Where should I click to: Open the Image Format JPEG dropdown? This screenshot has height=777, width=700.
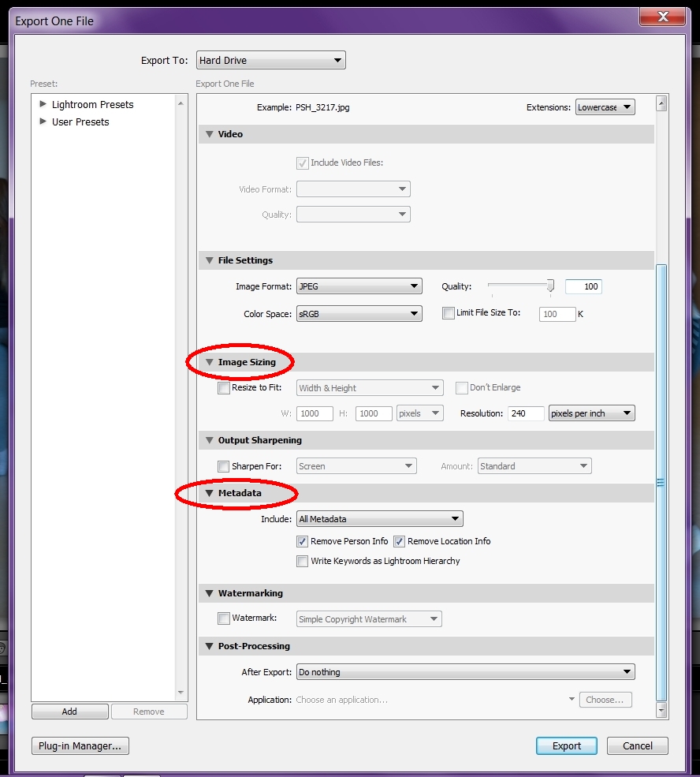pos(359,287)
